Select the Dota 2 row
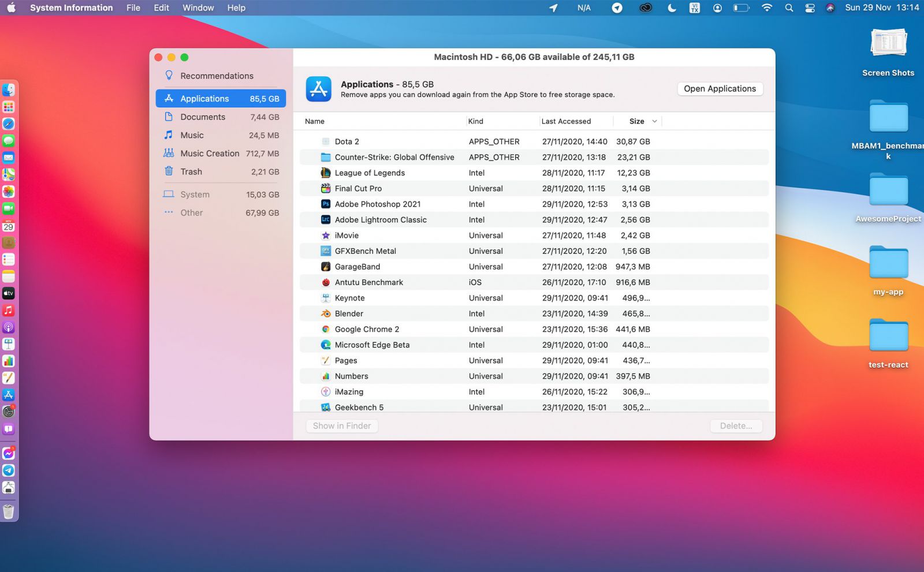This screenshot has height=572, width=924. (x=534, y=141)
